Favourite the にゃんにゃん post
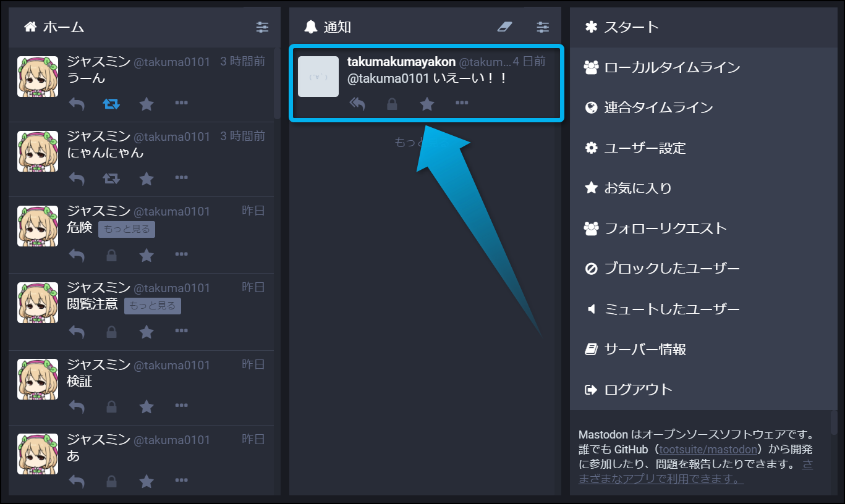The width and height of the screenshot is (845, 504). pyautogui.click(x=146, y=179)
